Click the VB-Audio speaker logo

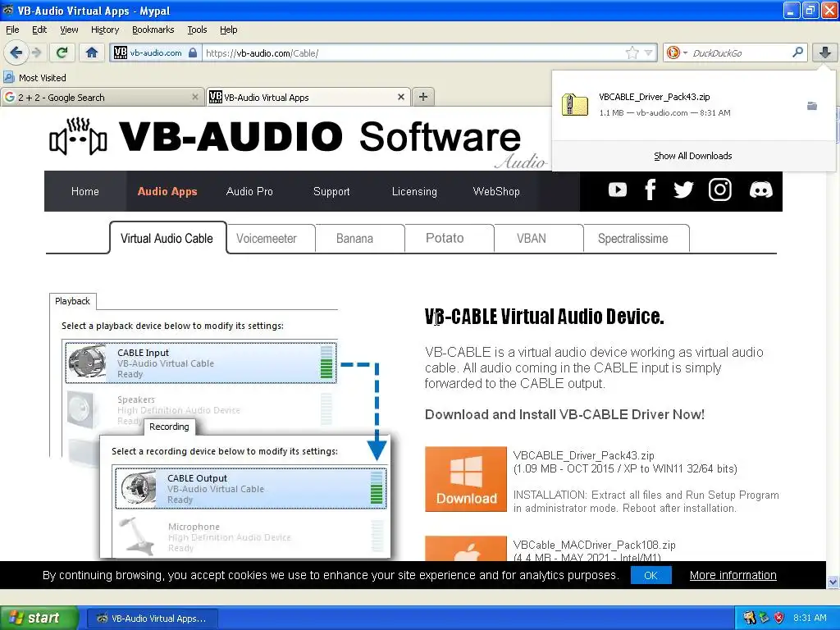pos(78,137)
